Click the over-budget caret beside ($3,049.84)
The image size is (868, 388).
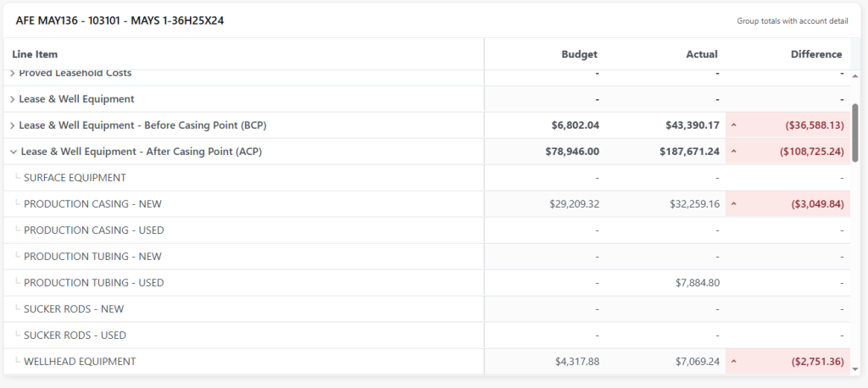click(x=734, y=204)
